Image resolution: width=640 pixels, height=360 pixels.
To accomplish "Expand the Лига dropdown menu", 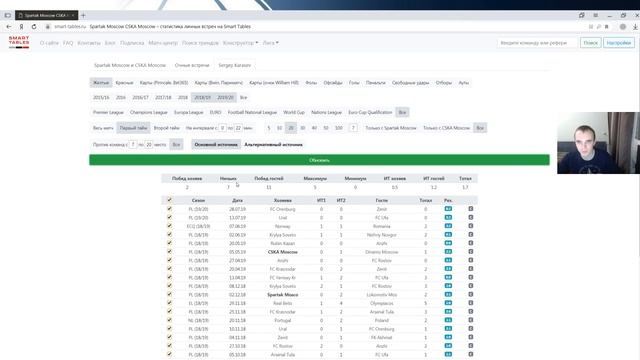I will tap(270, 43).
